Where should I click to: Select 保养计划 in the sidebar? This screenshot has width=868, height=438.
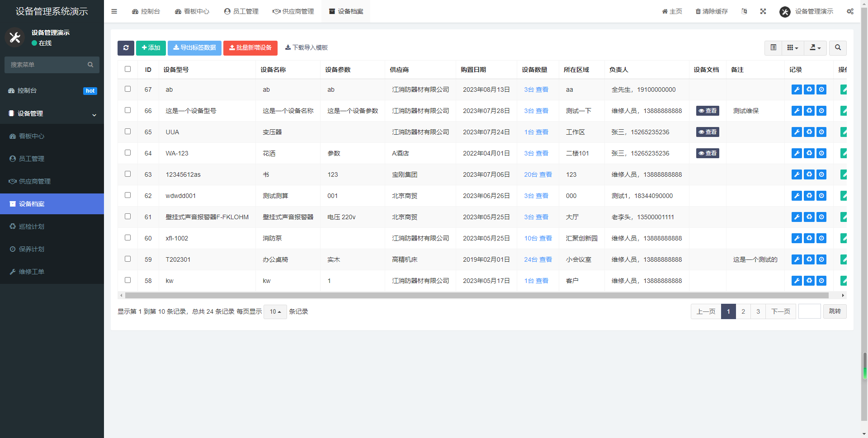pos(52,249)
